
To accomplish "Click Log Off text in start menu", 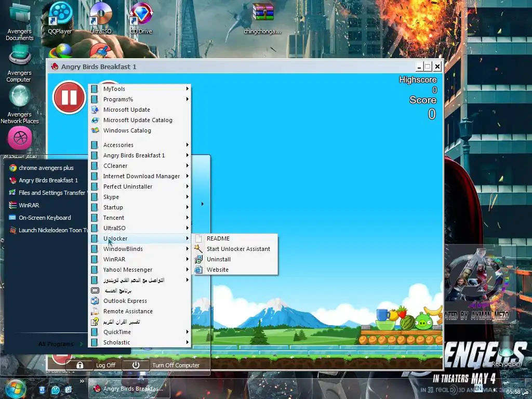I will (x=105, y=365).
